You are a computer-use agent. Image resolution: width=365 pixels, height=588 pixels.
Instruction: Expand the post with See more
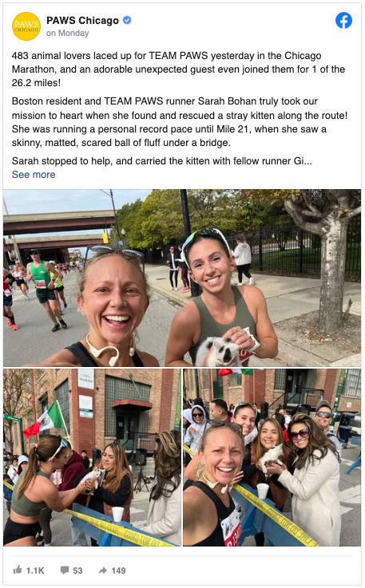34,175
